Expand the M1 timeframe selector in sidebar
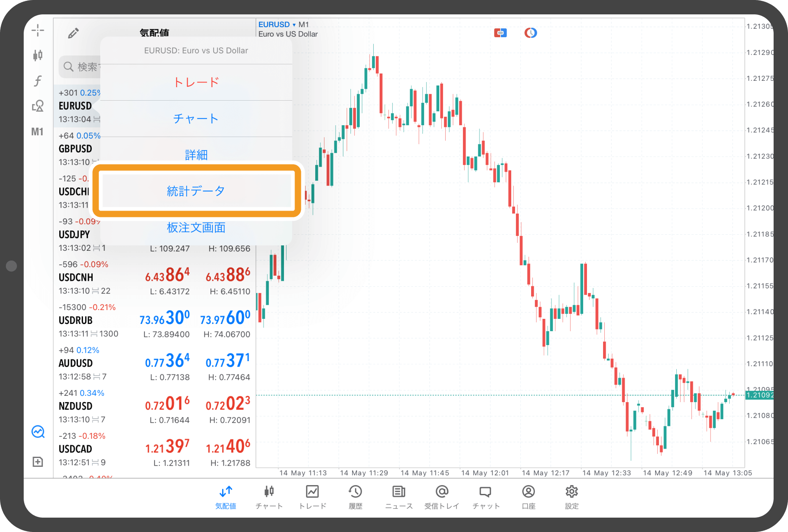788x532 pixels. (x=37, y=132)
